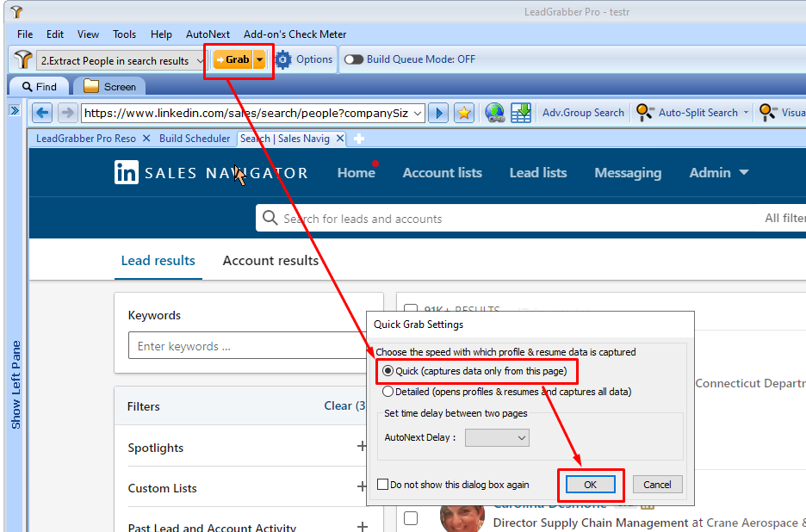
Task: Open the Help menu
Action: pyautogui.click(x=161, y=34)
